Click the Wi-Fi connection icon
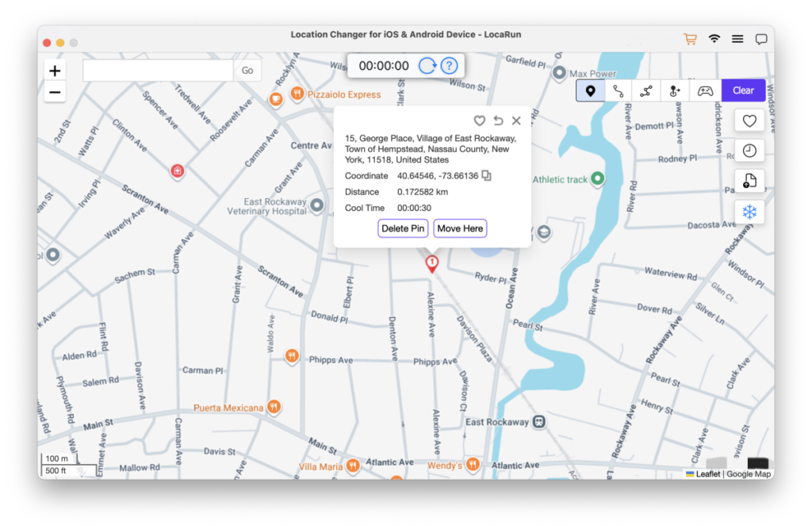The height and width of the screenshot is (529, 812). point(714,39)
